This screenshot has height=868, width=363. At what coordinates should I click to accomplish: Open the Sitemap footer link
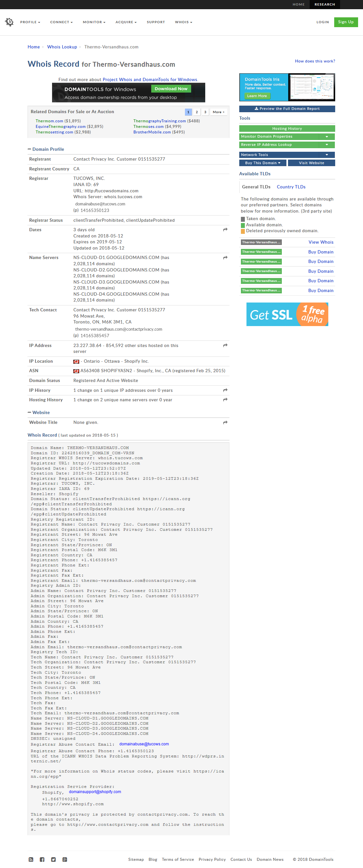(x=136, y=859)
